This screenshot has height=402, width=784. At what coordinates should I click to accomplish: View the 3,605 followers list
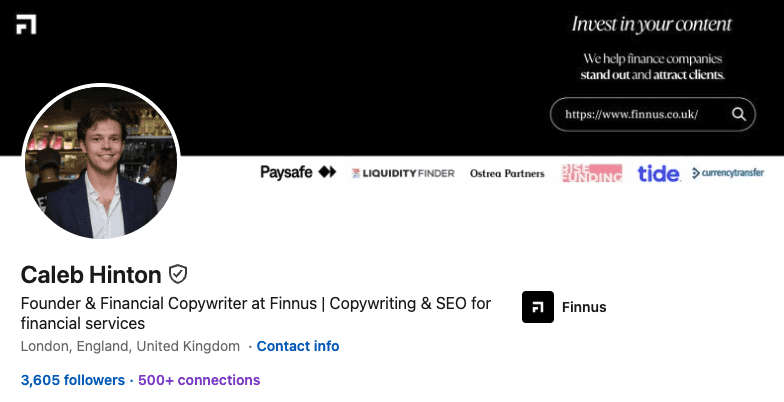[x=73, y=380]
